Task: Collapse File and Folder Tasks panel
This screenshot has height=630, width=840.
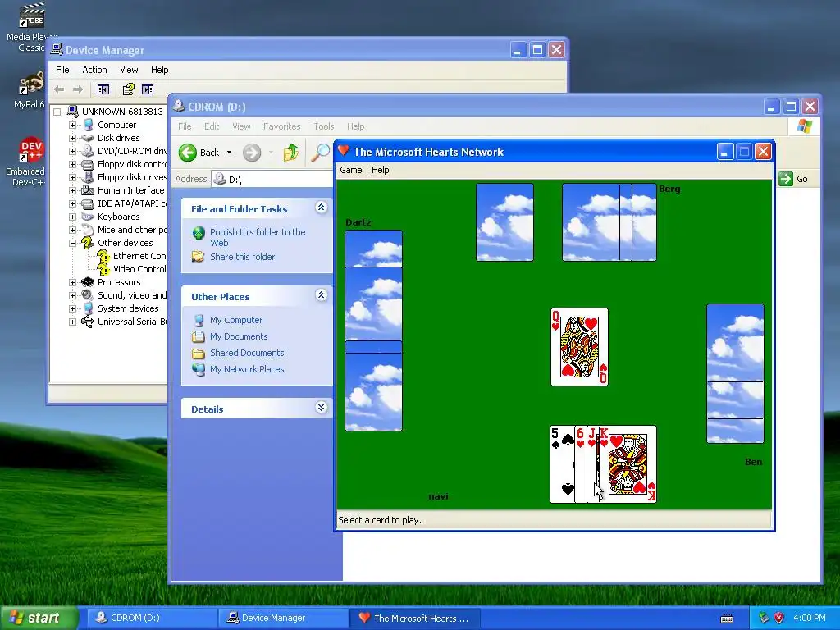Action: (x=321, y=208)
